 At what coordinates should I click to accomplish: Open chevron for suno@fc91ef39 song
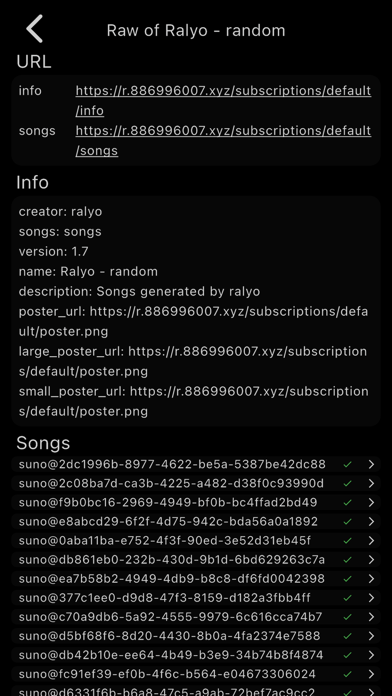372,674
